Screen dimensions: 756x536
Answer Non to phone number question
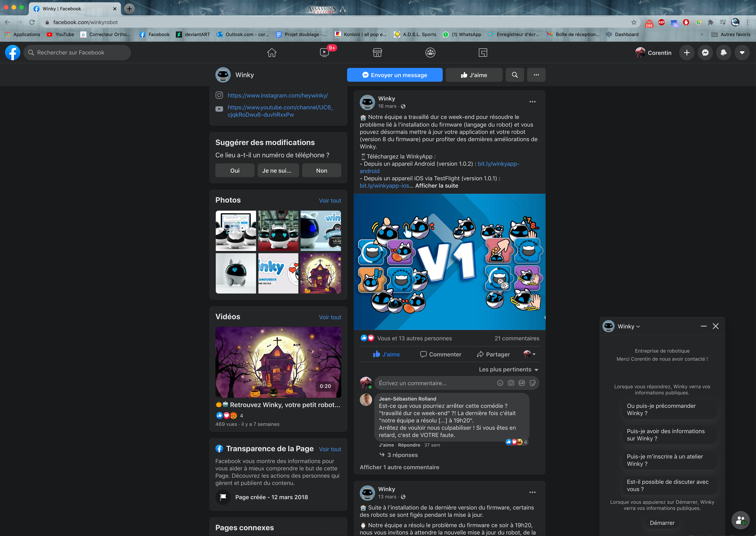click(x=321, y=170)
